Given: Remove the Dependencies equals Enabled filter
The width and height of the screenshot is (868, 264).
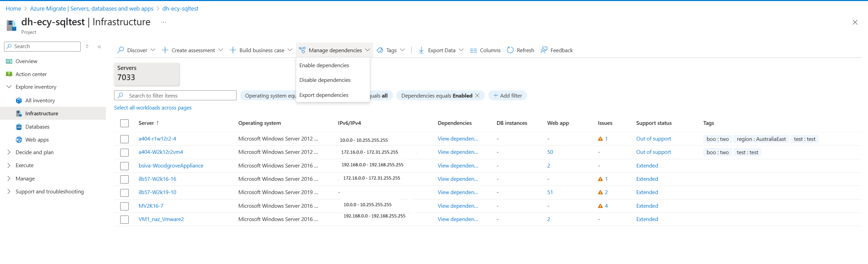Looking at the screenshot, I should pos(477,96).
